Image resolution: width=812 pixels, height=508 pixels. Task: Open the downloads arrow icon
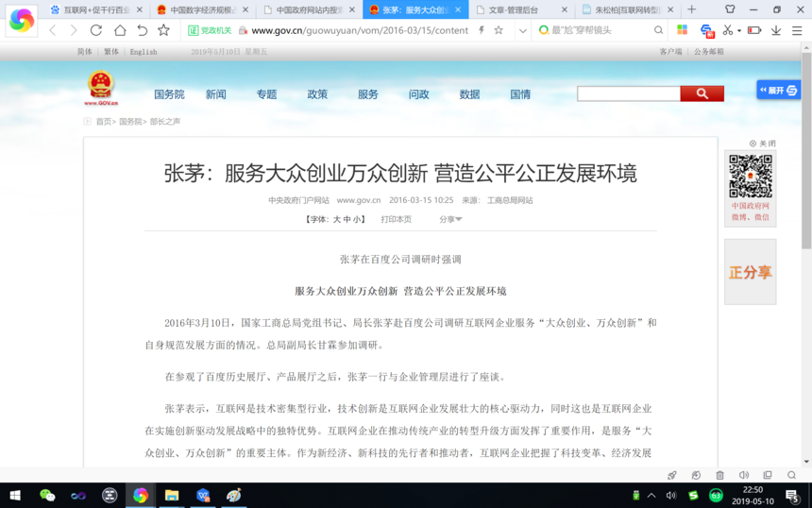click(x=776, y=30)
